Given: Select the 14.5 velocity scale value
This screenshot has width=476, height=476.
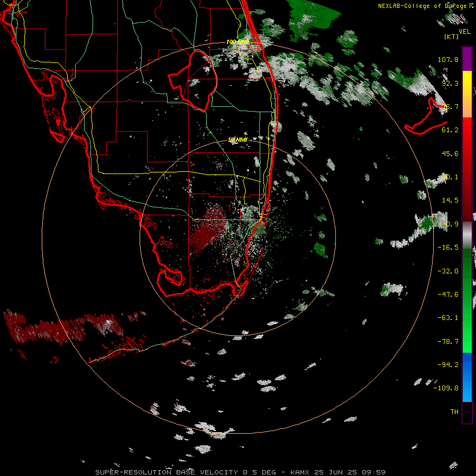Looking at the screenshot, I should (450, 200).
